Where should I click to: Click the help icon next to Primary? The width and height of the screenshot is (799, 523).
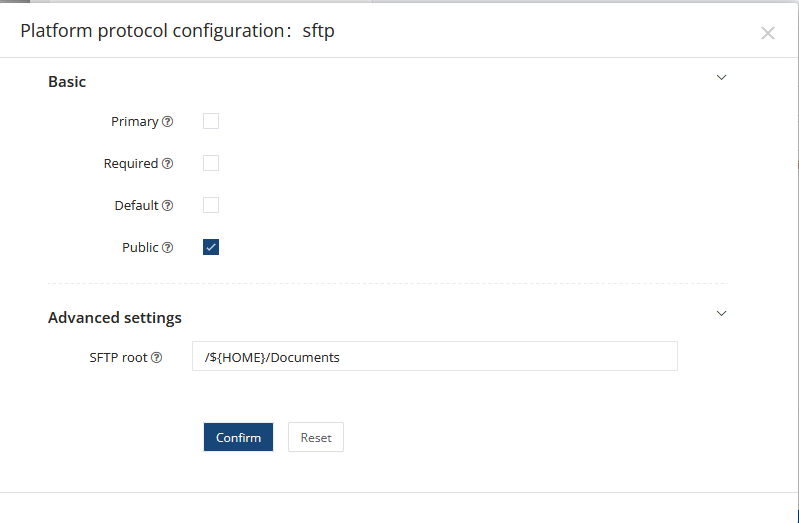tap(168, 122)
